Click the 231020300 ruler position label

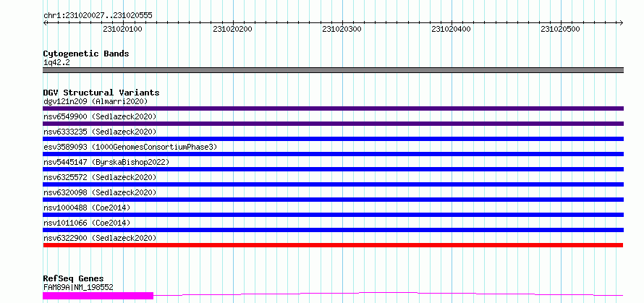click(x=342, y=29)
